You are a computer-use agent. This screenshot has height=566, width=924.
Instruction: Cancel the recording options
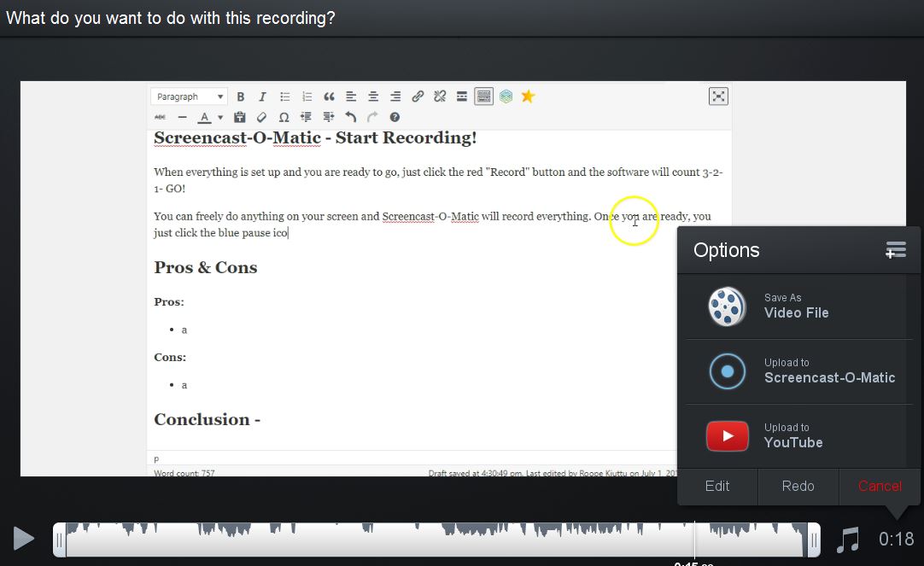[x=880, y=486]
